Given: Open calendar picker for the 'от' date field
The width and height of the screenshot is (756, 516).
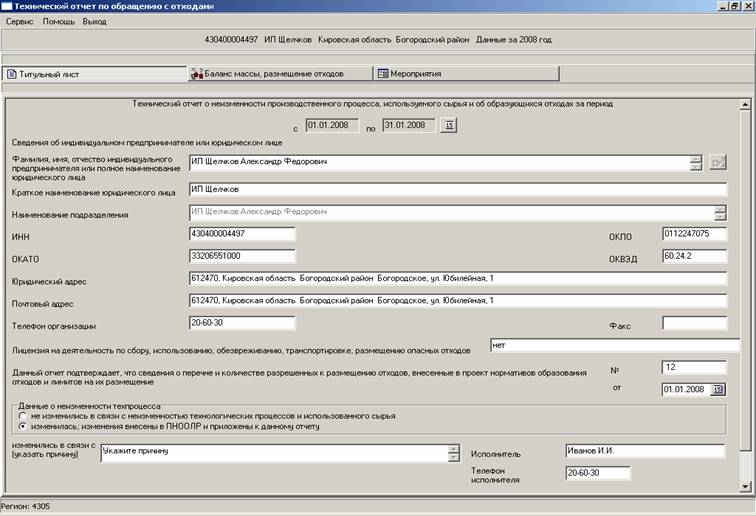Looking at the screenshot, I should point(717,389).
